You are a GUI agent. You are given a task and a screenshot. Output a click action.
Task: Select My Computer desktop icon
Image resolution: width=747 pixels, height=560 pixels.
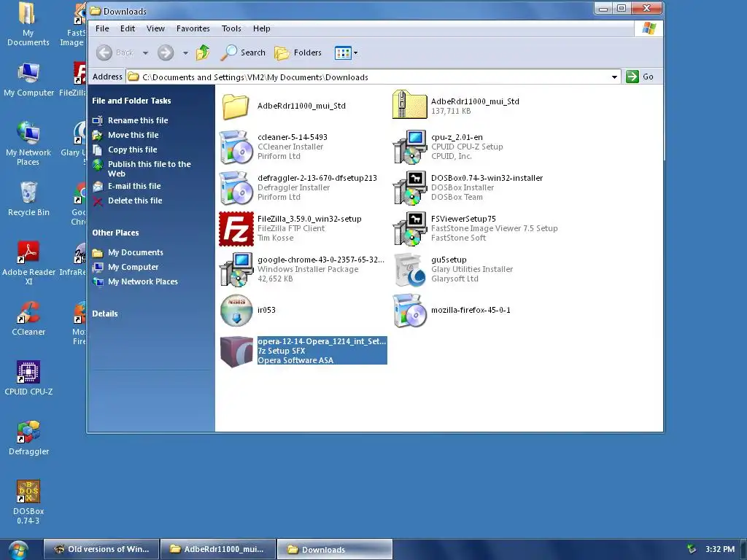[28, 79]
